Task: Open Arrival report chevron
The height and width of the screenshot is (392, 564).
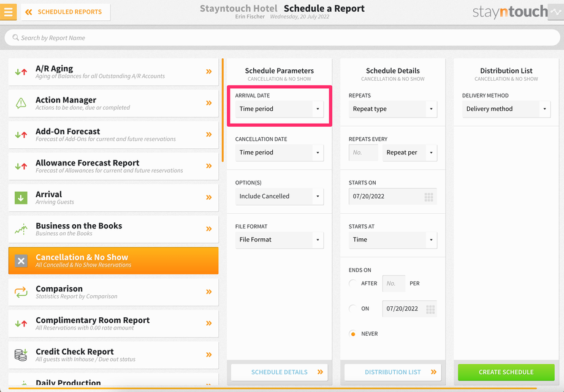Action: point(208,197)
